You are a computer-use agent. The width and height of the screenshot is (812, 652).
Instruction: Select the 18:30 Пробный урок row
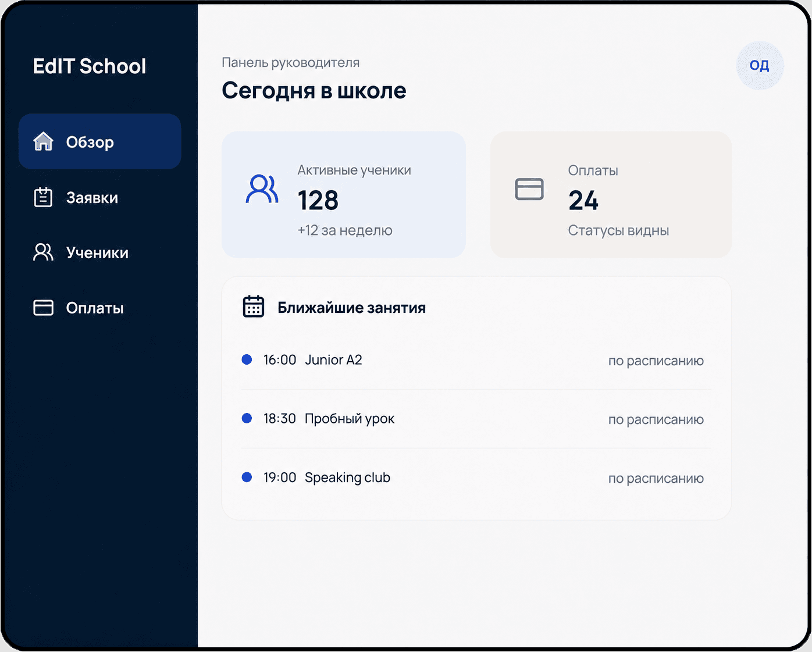[x=476, y=419]
